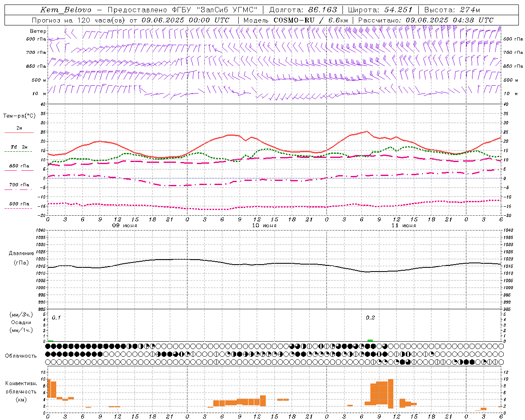Screen dimensions: 525x420
Task: Click the forecast text 'Прогноз на 120 часа(ов)'
Action: click(x=79, y=20)
